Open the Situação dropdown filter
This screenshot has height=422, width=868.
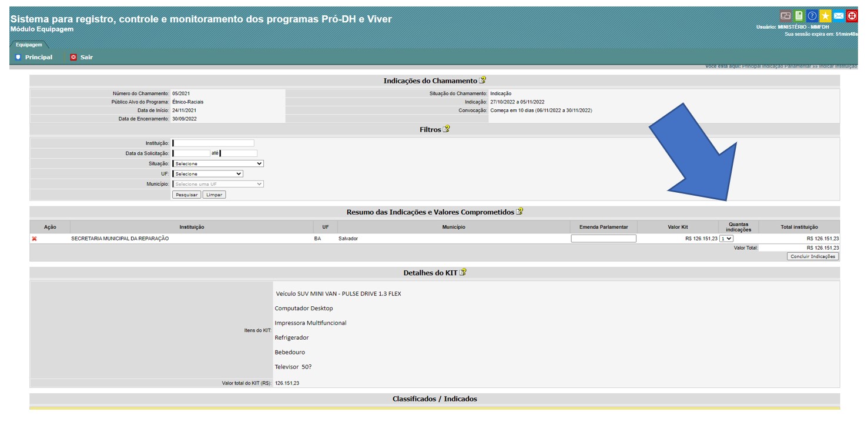coord(218,163)
